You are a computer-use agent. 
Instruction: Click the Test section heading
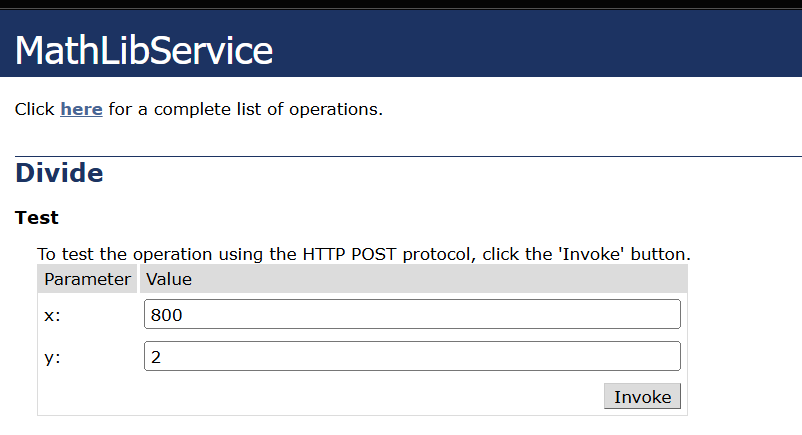(x=36, y=218)
